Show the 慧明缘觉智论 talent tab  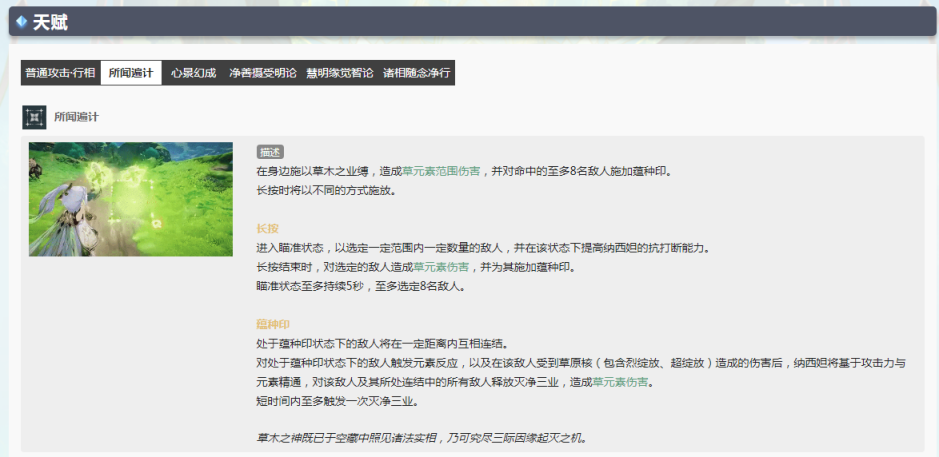[x=339, y=73]
